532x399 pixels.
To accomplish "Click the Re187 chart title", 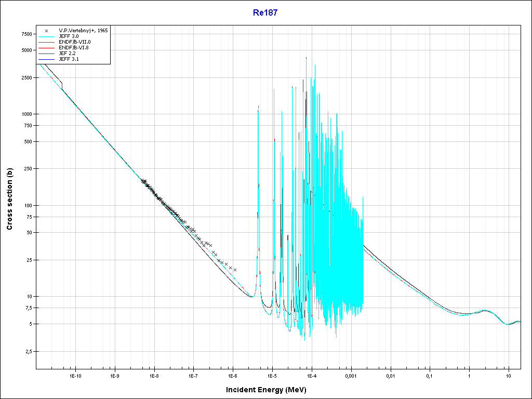I will (x=265, y=13).
